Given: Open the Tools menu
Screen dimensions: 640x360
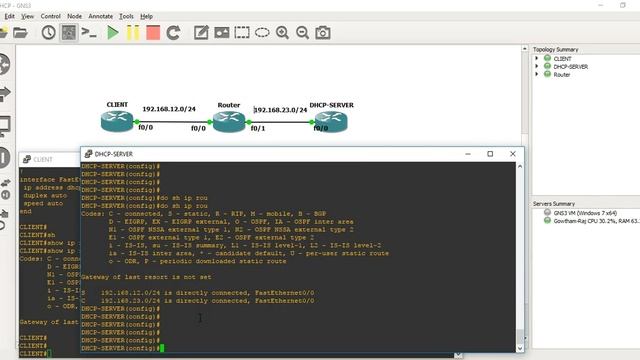Looking at the screenshot, I should [126, 16].
